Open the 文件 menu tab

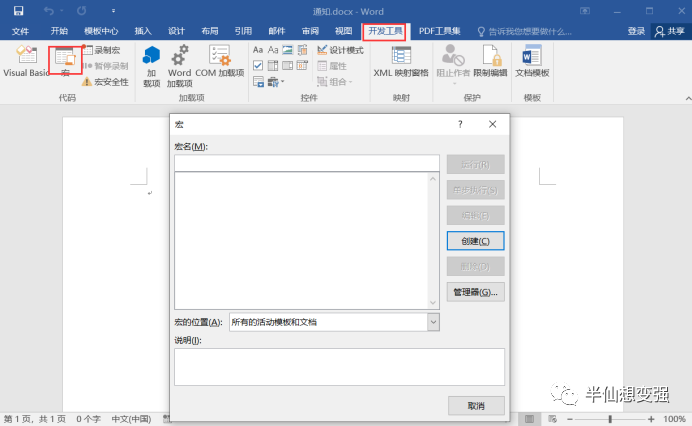tap(20, 31)
